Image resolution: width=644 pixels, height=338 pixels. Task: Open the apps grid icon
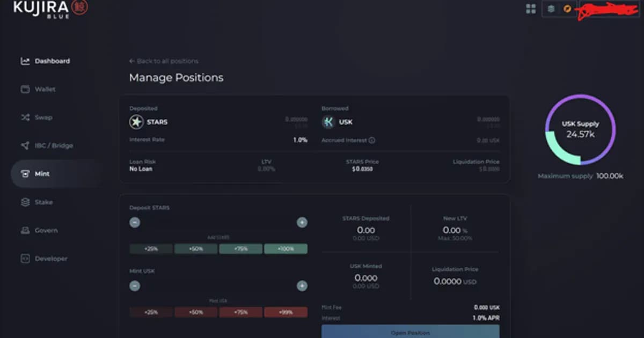531,9
